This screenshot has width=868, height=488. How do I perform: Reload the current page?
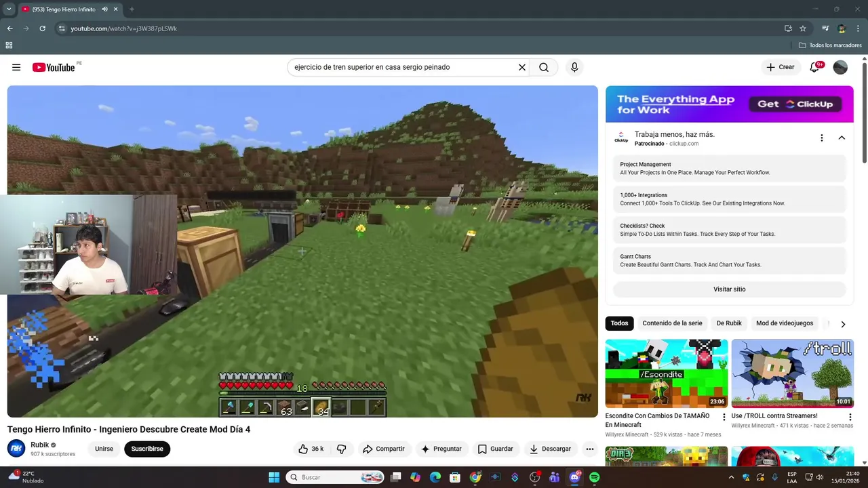(42, 28)
